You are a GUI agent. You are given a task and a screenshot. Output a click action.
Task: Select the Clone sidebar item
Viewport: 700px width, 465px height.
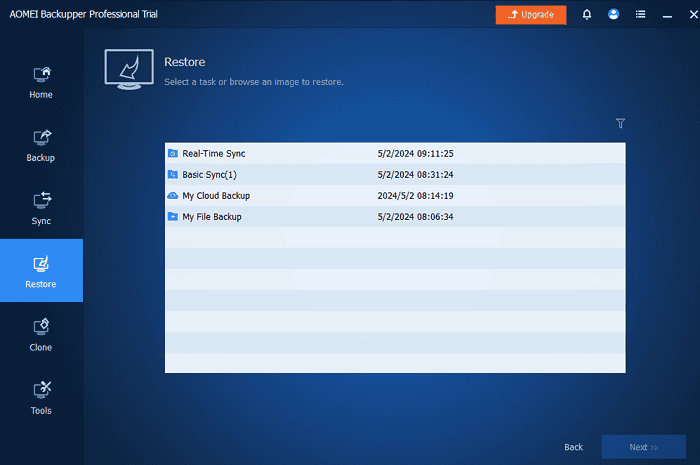click(x=41, y=334)
